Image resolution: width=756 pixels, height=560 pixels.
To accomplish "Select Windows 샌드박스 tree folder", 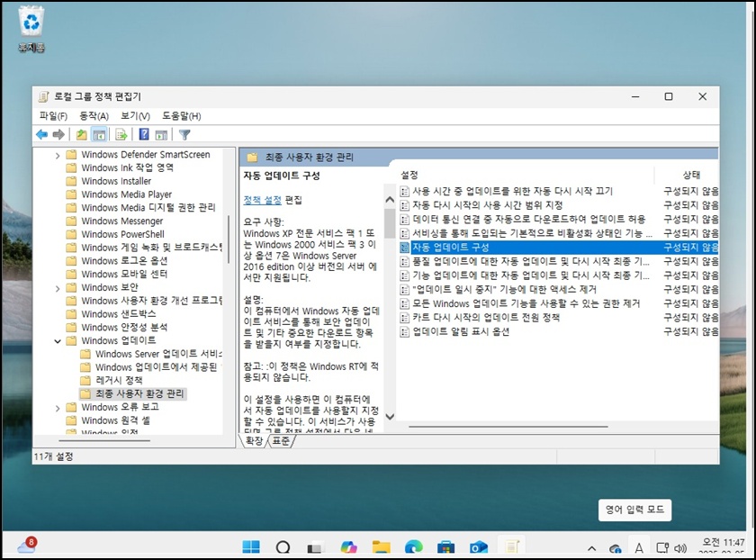I will click(x=118, y=314).
